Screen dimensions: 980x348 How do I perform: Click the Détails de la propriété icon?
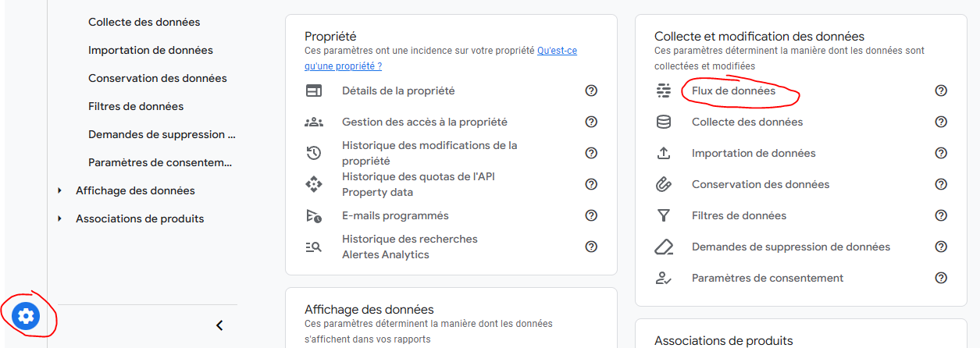[x=314, y=91]
